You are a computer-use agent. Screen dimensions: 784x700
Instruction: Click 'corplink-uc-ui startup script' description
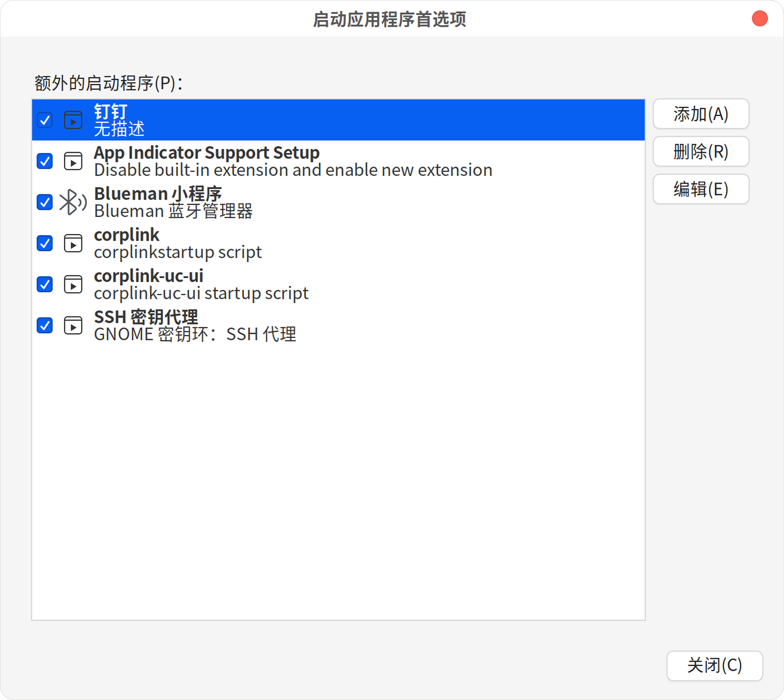coord(201,293)
